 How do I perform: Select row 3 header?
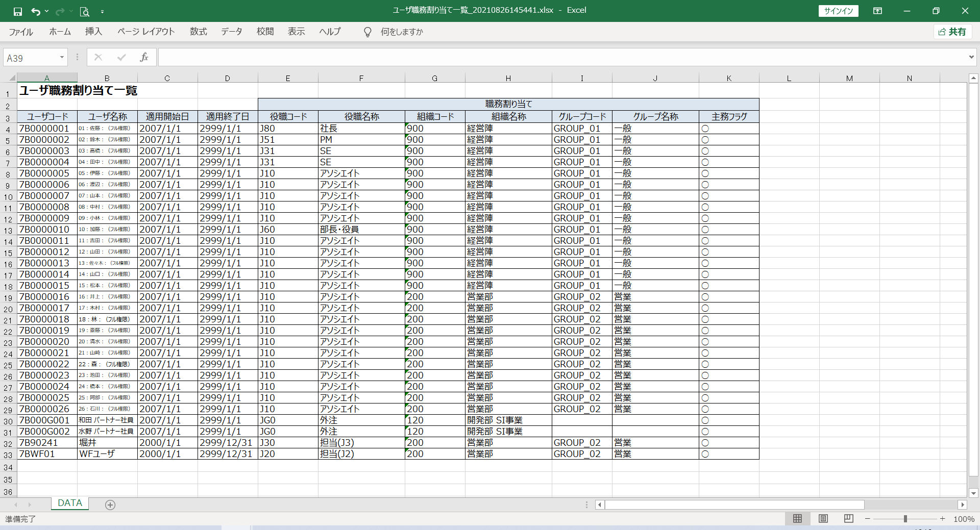click(8, 118)
